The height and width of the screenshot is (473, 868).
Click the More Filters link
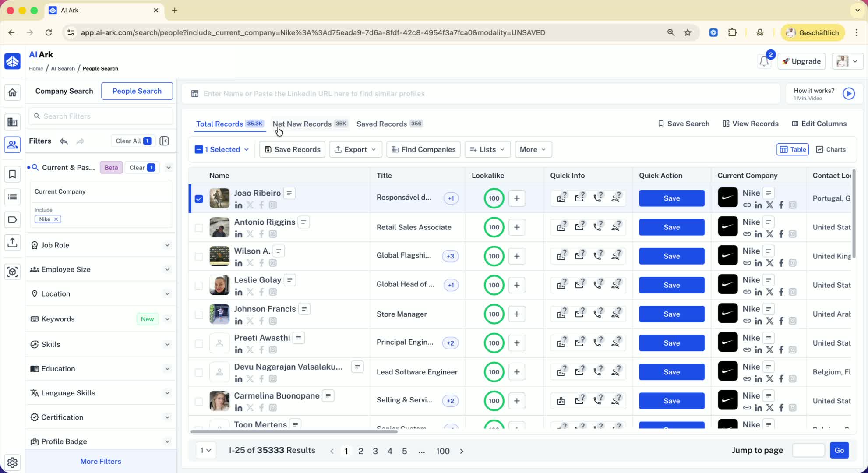pos(100,462)
